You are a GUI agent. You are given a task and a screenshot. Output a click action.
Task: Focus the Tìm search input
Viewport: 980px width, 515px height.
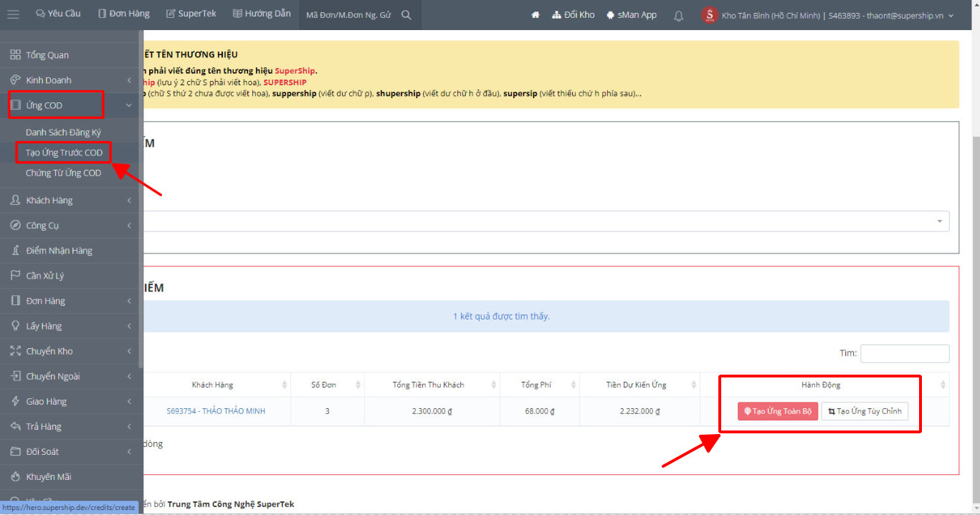click(x=905, y=353)
